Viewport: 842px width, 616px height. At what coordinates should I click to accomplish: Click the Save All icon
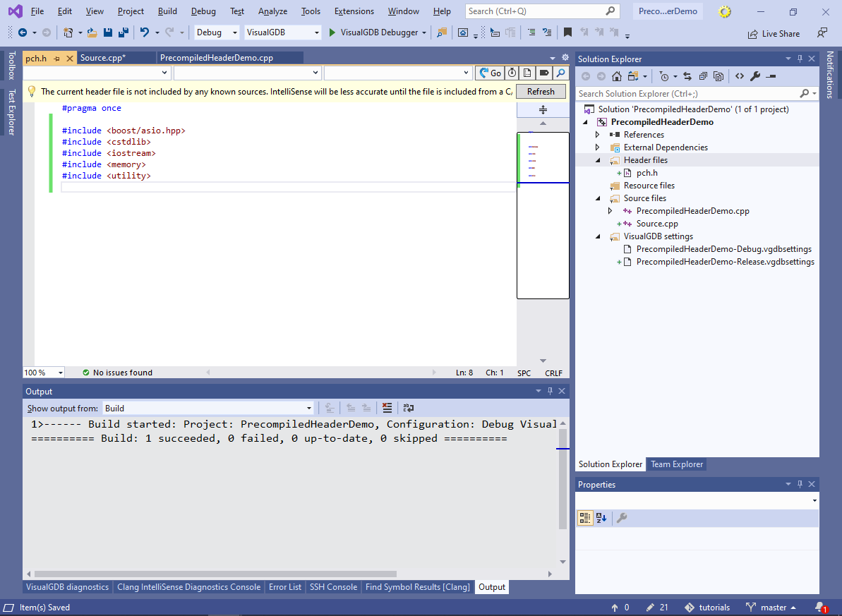tap(124, 32)
